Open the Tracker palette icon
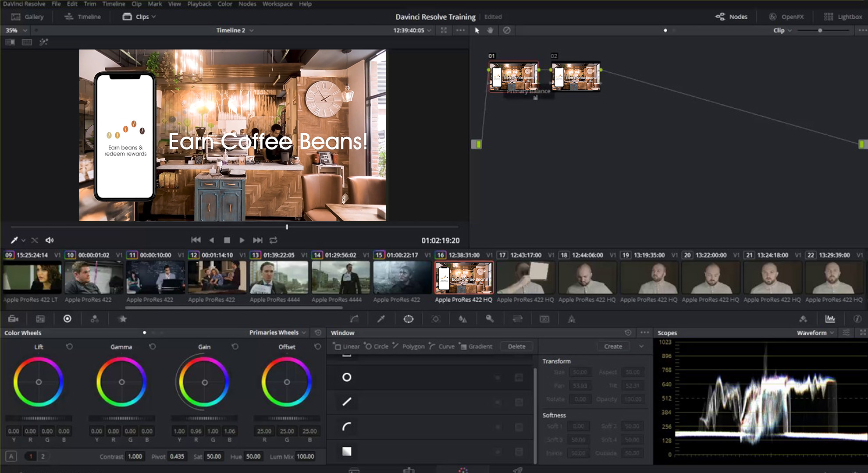The width and height of the screenshot is (868, 473). coord(435,319)
